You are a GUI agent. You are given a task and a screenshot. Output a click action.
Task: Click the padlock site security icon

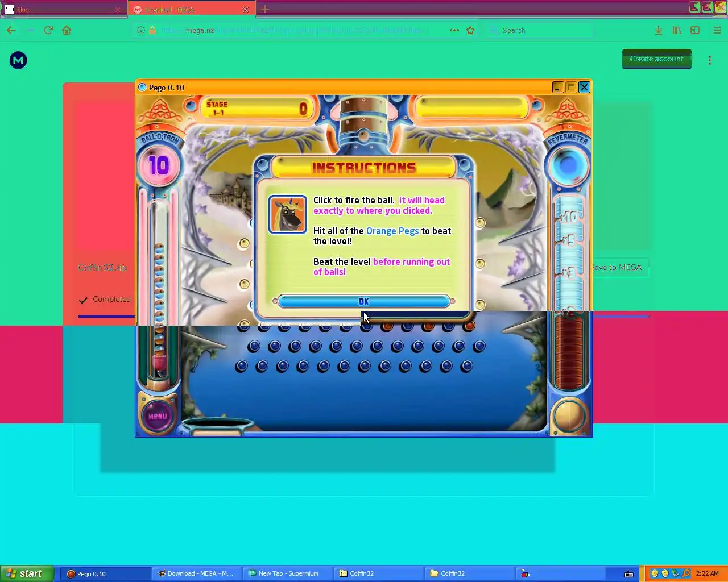[152, 30]
